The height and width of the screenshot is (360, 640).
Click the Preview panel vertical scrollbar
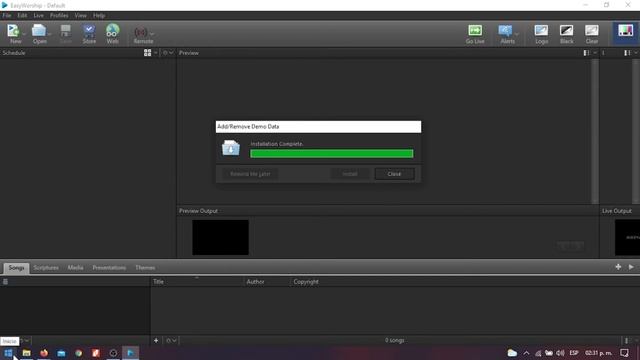595,131
